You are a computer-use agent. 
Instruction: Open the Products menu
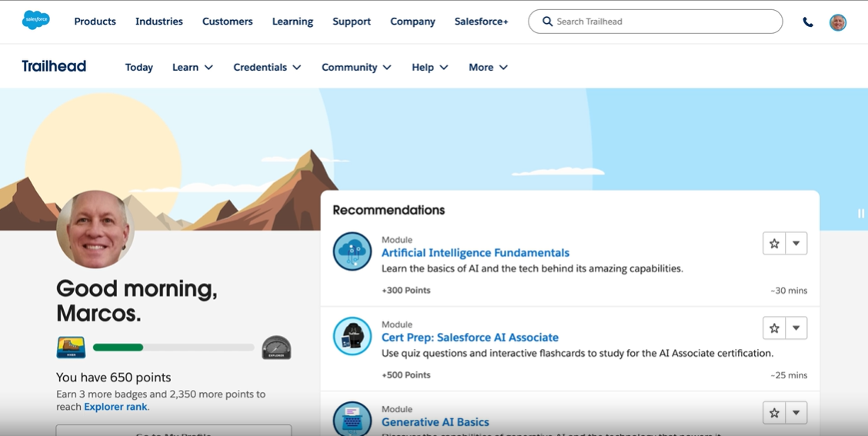click(95, 22)
